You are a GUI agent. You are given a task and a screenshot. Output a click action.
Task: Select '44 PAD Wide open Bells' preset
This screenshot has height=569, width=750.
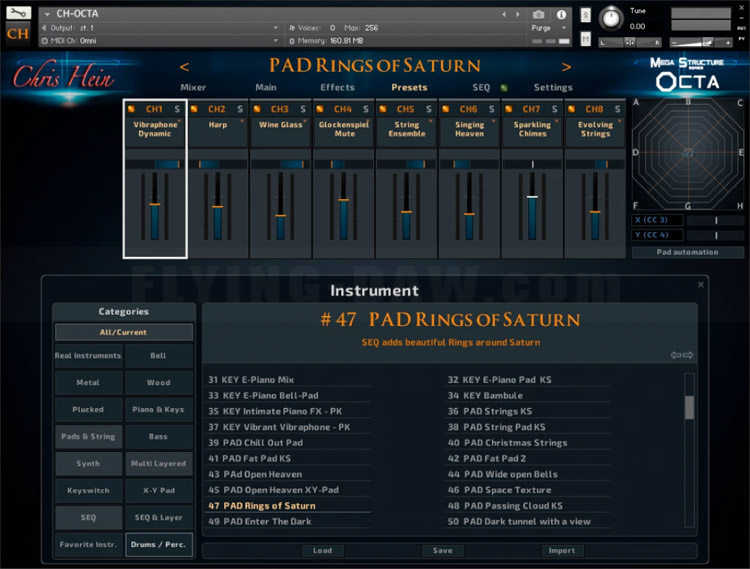click(x=503, y=474)
